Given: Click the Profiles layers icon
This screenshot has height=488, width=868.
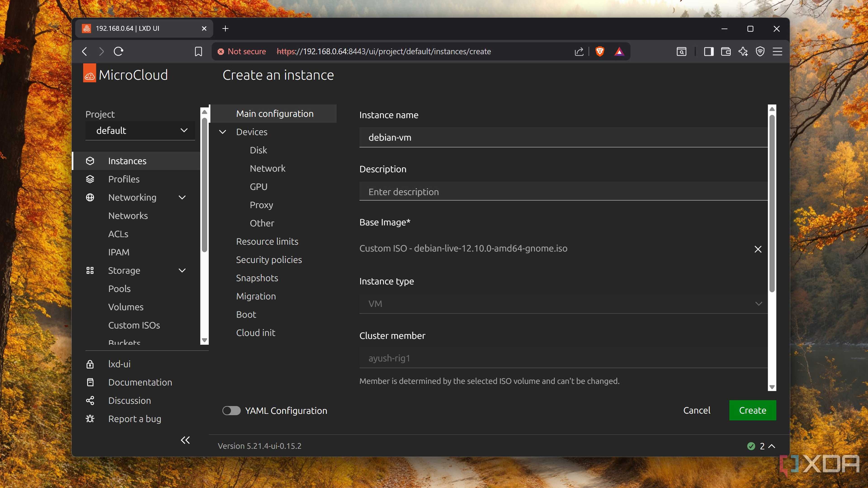Looking at the screenshot, I should pos(90,179).
